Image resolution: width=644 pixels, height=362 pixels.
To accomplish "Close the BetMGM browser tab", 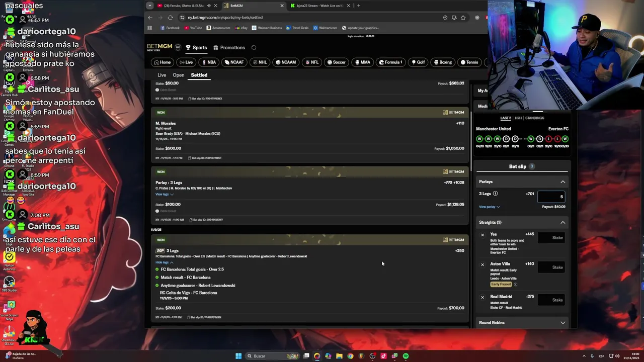I will [282, 6].
